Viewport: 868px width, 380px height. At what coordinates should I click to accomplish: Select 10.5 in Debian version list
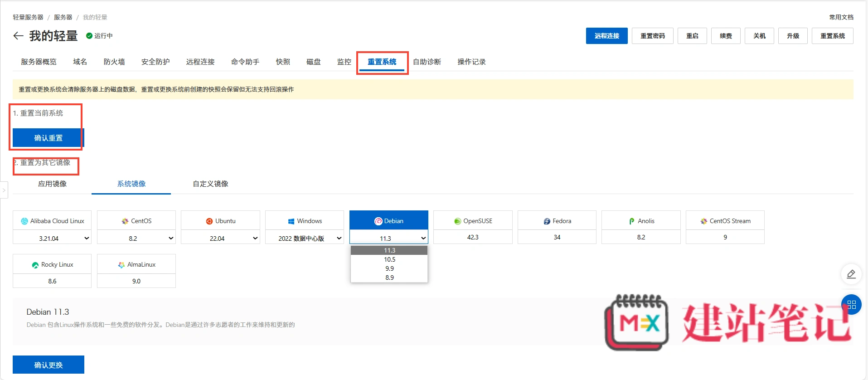[389, 259]
